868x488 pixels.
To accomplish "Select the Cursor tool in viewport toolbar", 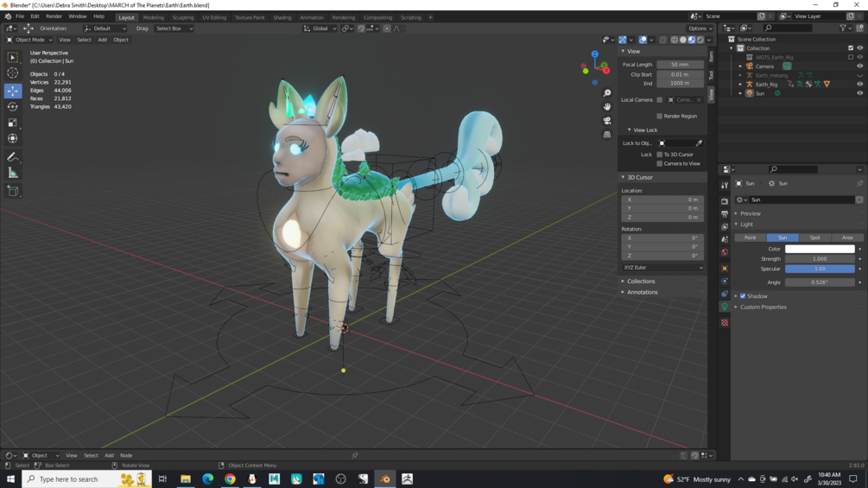I will coord(13,73).
